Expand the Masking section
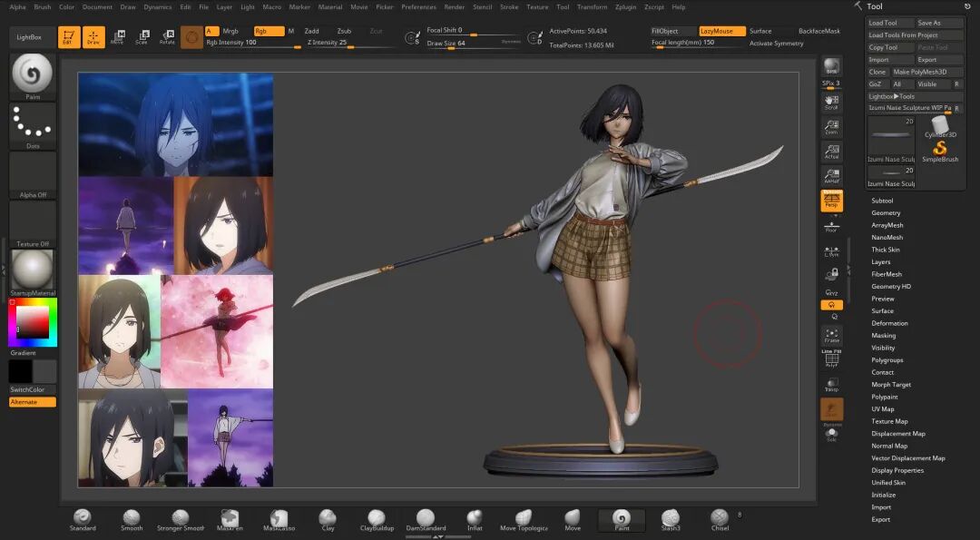The height and width of the screenshot is (540, 980). pyautogui.click(x=883, y=336)
